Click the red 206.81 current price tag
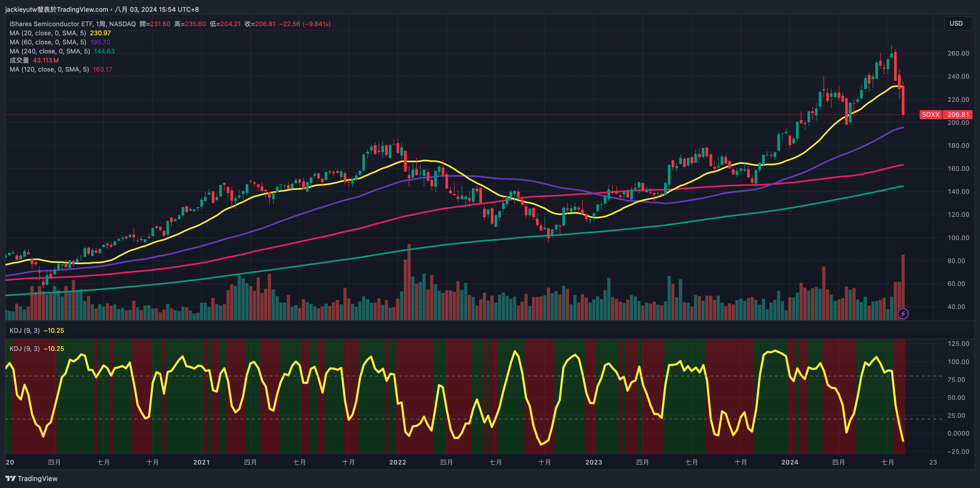The image size is (980, 488). 958,115
